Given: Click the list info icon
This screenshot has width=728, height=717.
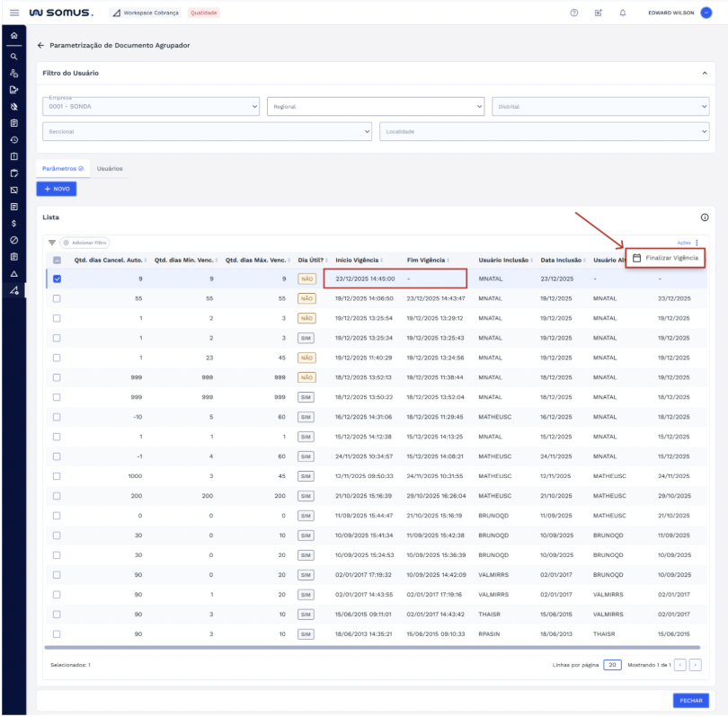Looking at the screenshot, I should (x=704, y=217).
